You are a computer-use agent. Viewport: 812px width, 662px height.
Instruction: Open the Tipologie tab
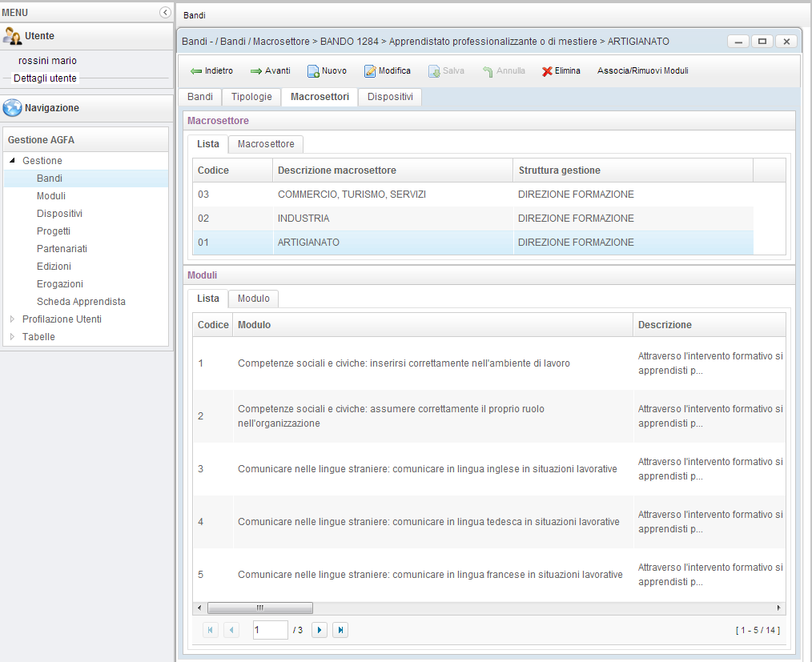tap(251, 97)
